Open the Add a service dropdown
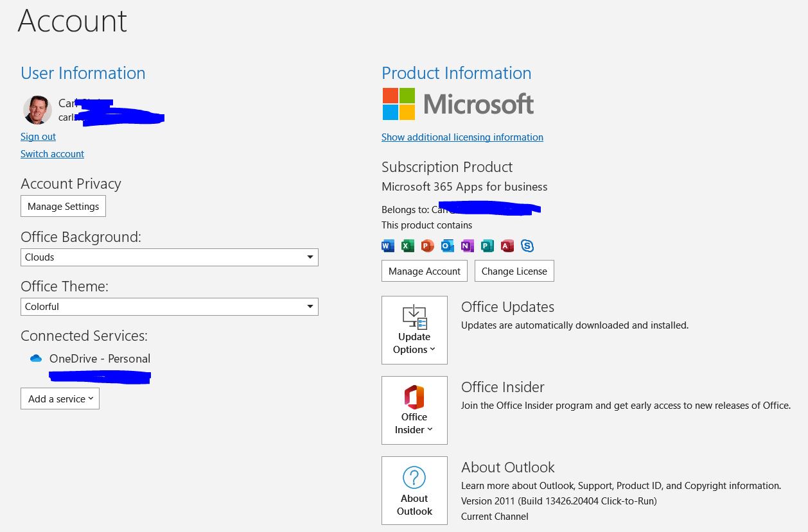This screenshot has width=808, height=532. click(x=60, y=399)
